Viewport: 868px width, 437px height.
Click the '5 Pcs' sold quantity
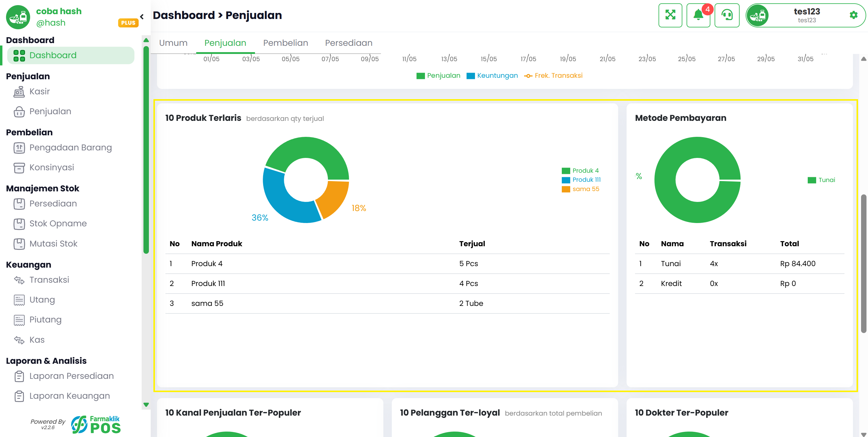pyautogui.click(x=468, y=264)
